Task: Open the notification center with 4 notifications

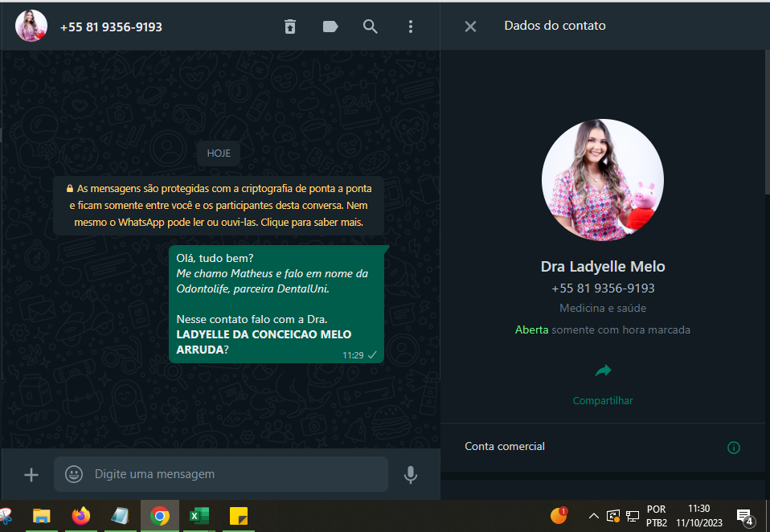Action: 745,517
